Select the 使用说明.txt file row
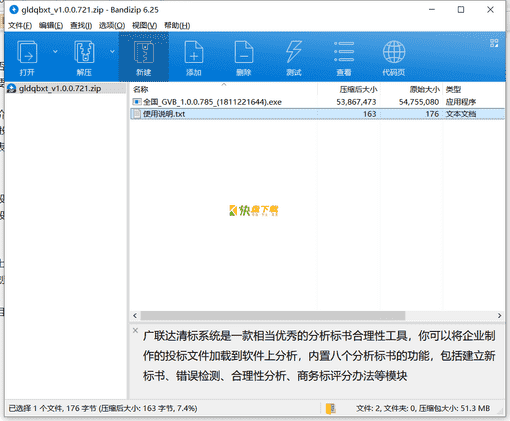 317,114
